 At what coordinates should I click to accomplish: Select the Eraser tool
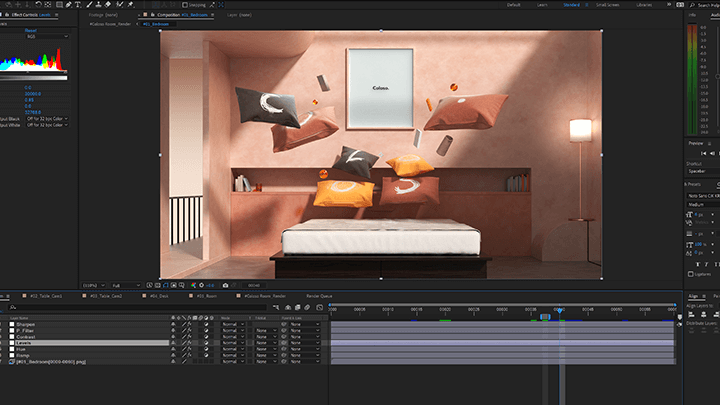click(x=107, y=5)
